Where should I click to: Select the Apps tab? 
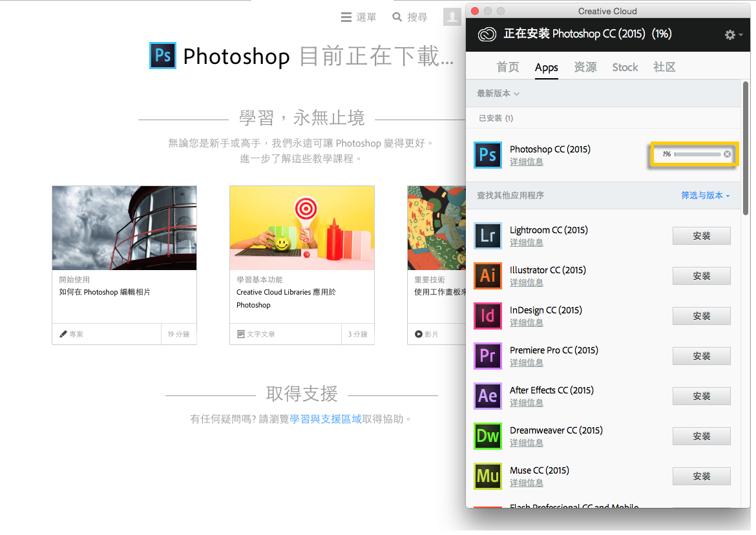point(546,67)
